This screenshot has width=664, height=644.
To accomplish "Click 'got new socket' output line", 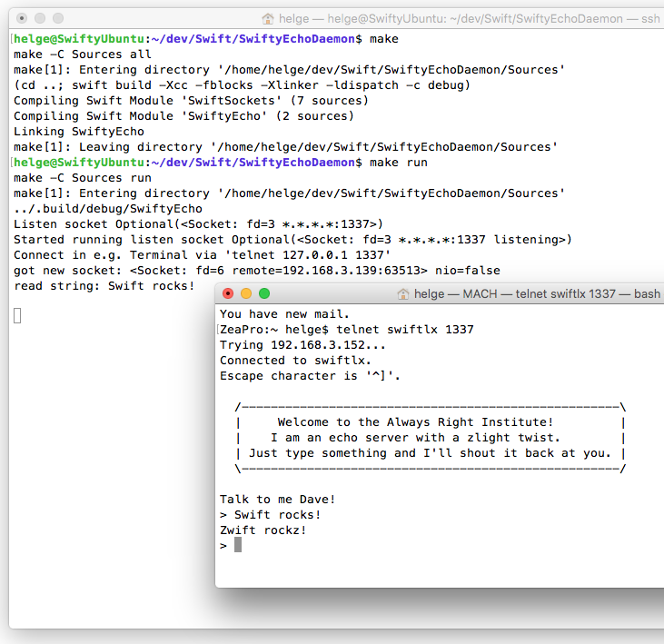I will [257, 271].
